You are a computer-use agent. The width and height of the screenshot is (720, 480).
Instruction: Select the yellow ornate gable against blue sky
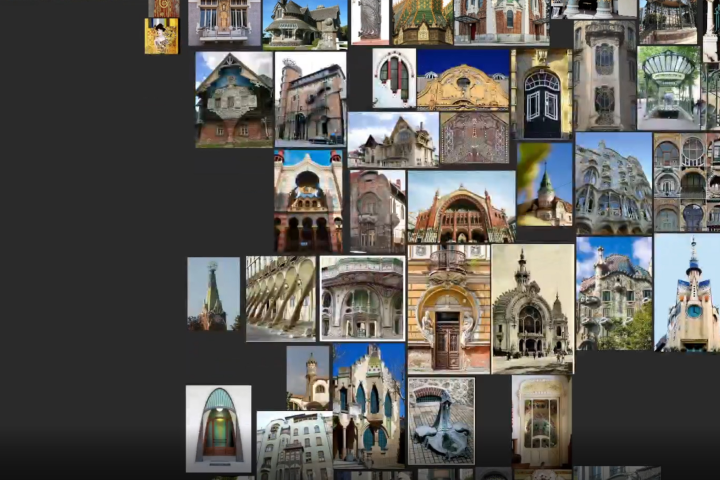coord(463,80)
